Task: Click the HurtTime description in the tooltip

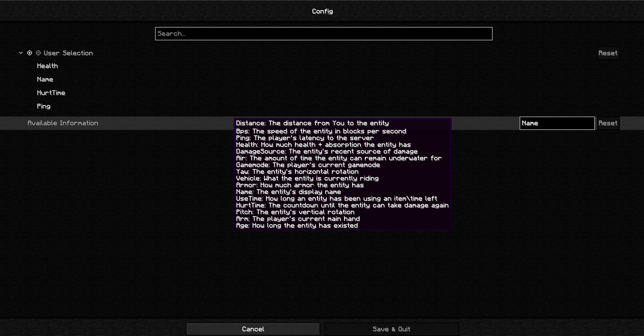Action: click(342, 205)
